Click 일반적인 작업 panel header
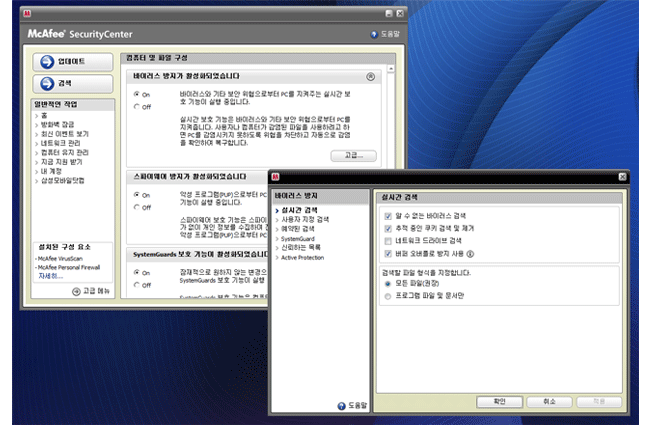This screenshot has width=650, height=425. tap(73, 104)
